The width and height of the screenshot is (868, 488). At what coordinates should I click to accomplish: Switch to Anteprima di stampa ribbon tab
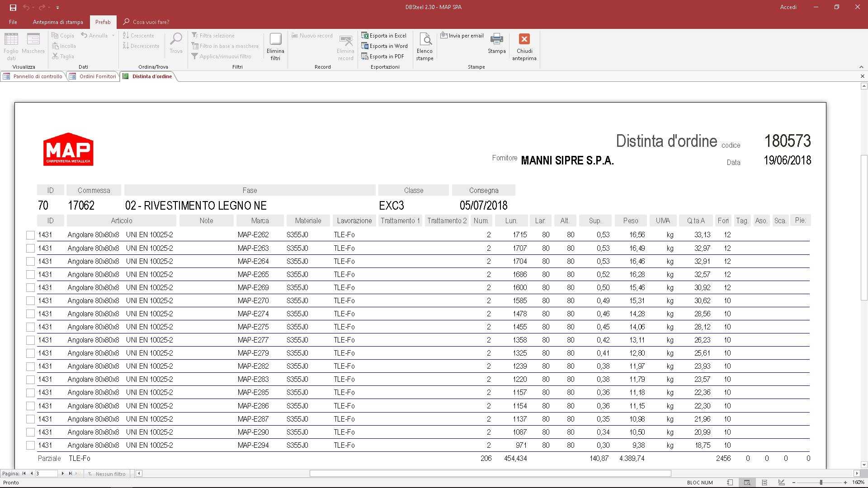pos(58,22)
